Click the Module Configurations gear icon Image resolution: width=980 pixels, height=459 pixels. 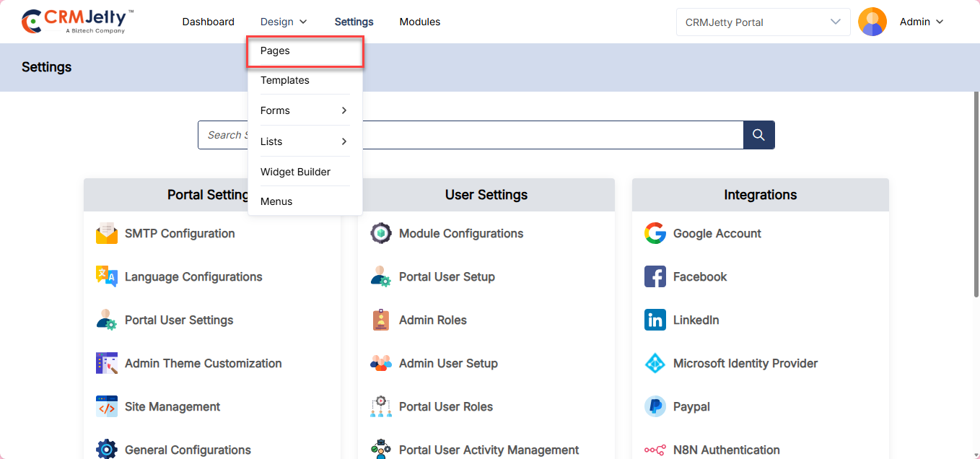(381, 234)
